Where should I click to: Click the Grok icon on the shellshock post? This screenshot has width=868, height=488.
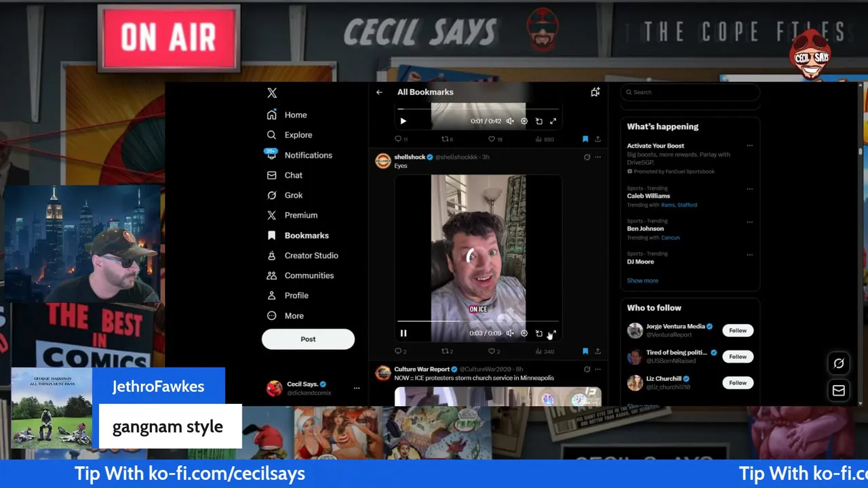tap(587, 157)
